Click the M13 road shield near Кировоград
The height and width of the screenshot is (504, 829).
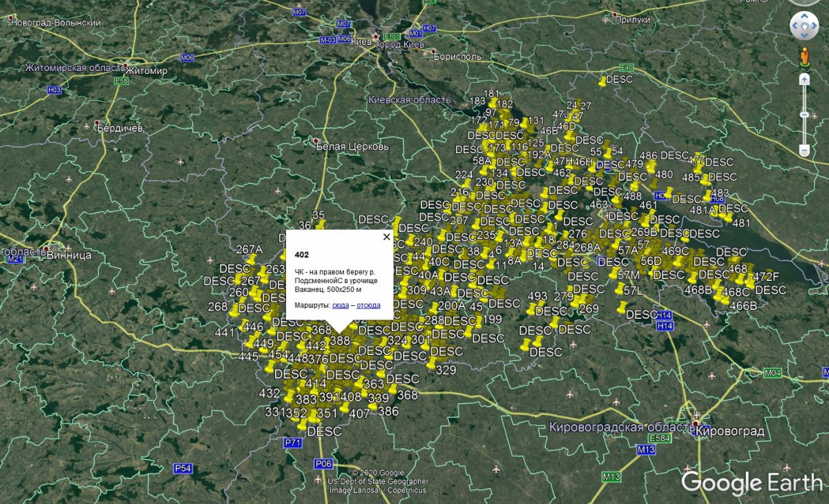tap(645, 449)
